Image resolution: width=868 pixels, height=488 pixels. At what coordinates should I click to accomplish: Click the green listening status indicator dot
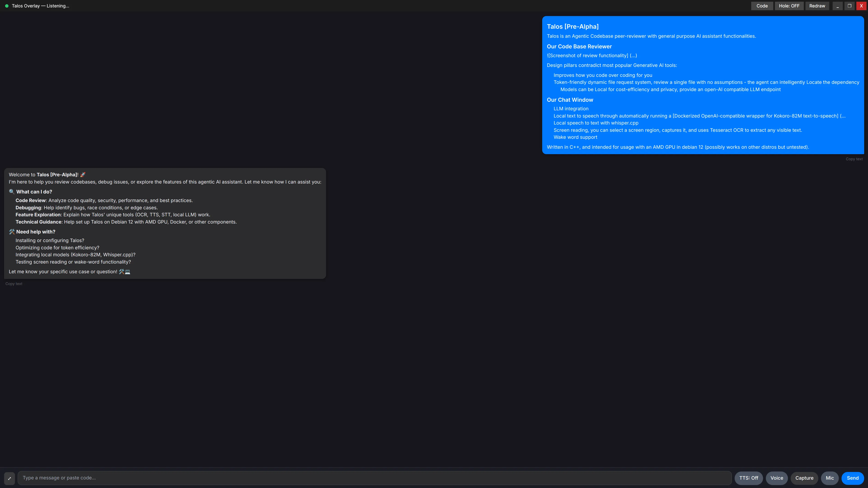(7, 6)
